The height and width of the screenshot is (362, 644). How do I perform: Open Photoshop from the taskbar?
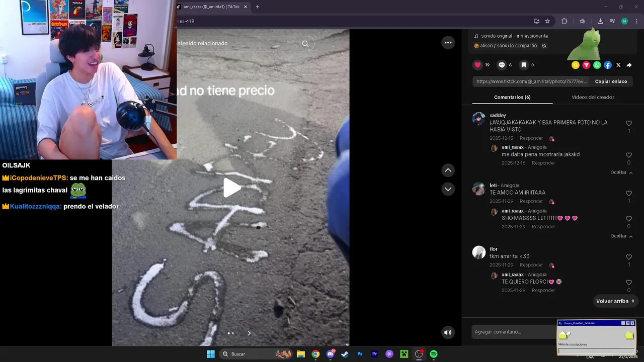[x=360, y=354]
